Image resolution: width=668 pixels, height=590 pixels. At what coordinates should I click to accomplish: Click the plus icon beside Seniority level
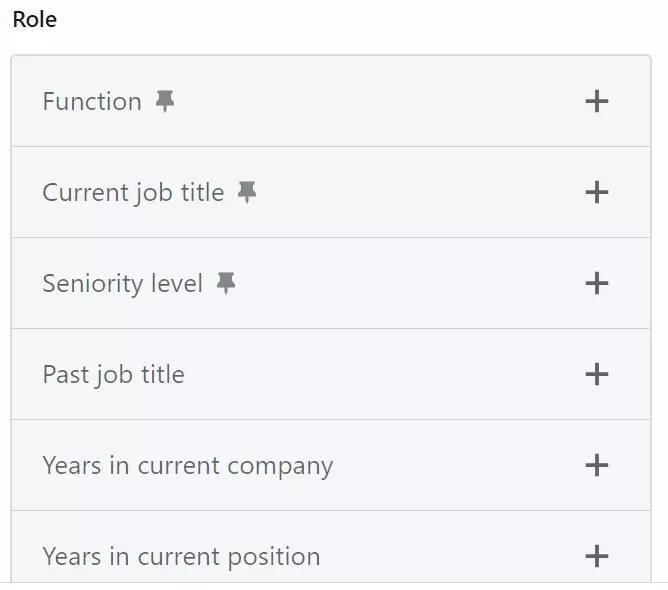click(596, 283)
